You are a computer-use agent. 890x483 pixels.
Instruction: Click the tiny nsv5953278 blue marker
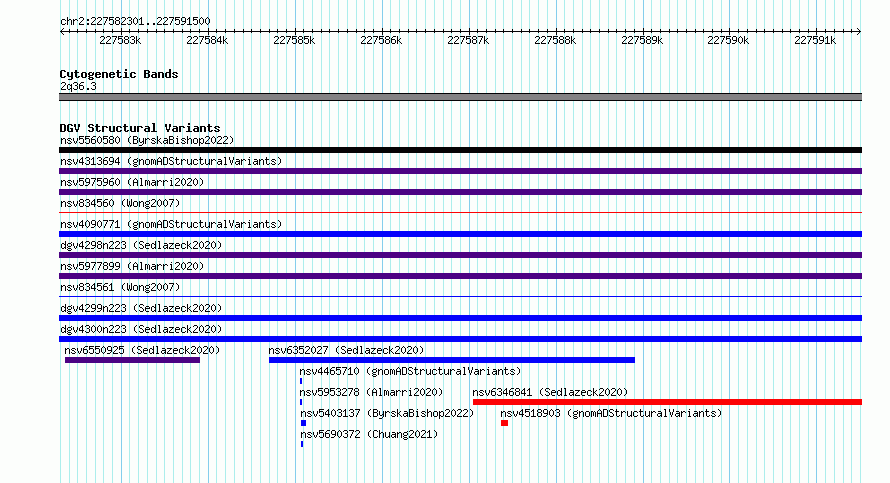pos(301,402)
